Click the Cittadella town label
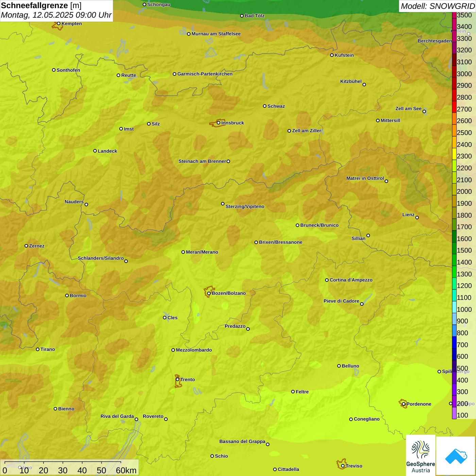Viewport: 476px width, 476px height. click(x=288, y=469)
